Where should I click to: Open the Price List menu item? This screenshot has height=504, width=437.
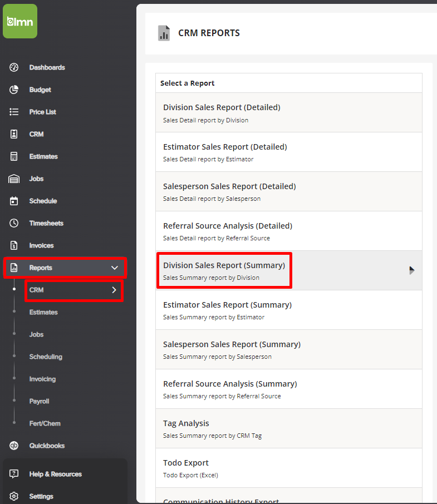[x=42, y=112]
